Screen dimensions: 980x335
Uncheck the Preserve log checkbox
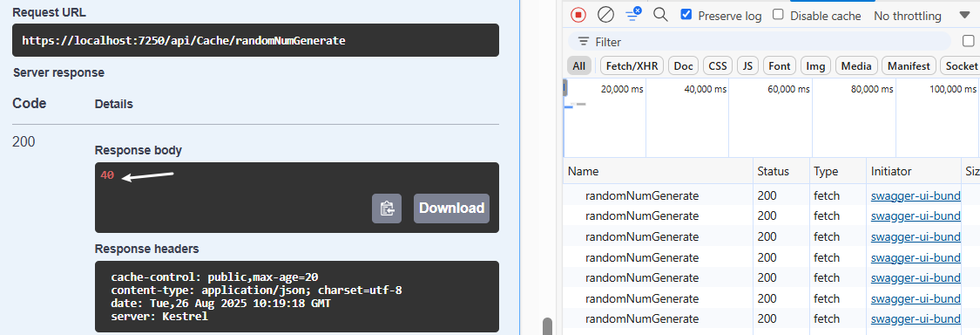(686, 15)
